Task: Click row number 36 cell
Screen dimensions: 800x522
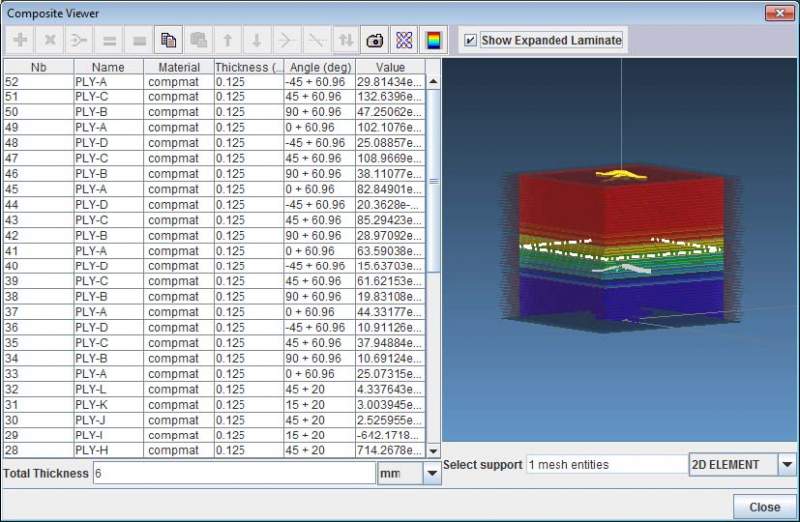Action: (x=39, y=328)
